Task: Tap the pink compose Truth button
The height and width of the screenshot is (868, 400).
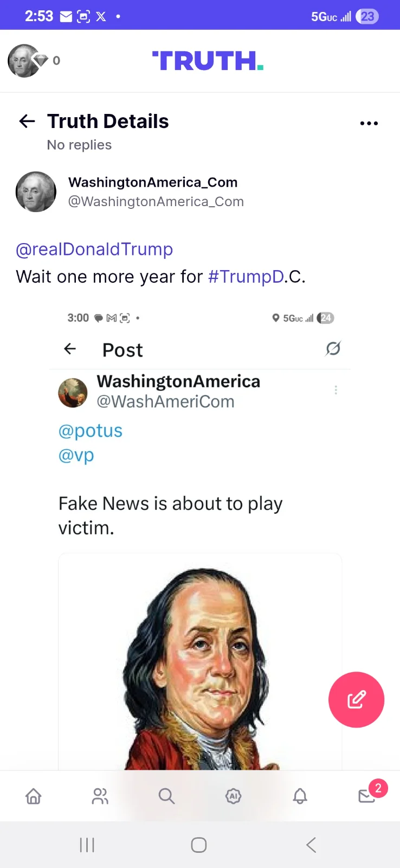Action: (x=356, y=699)
